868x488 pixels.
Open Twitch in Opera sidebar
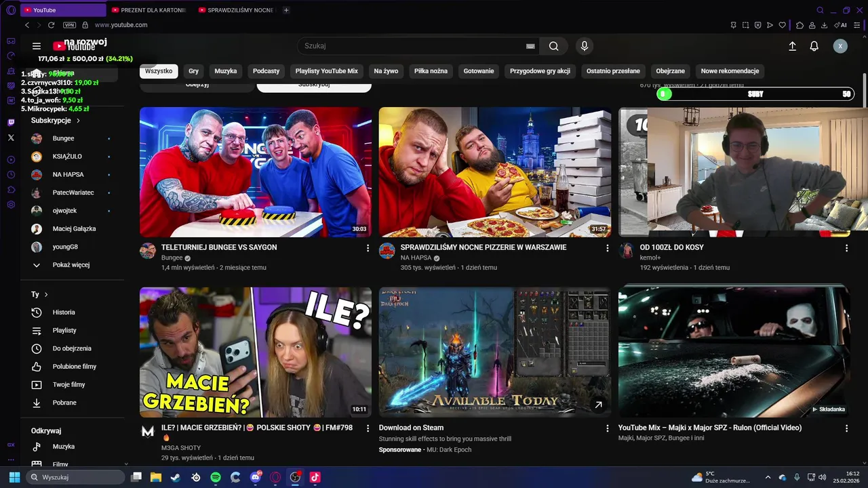11,123
